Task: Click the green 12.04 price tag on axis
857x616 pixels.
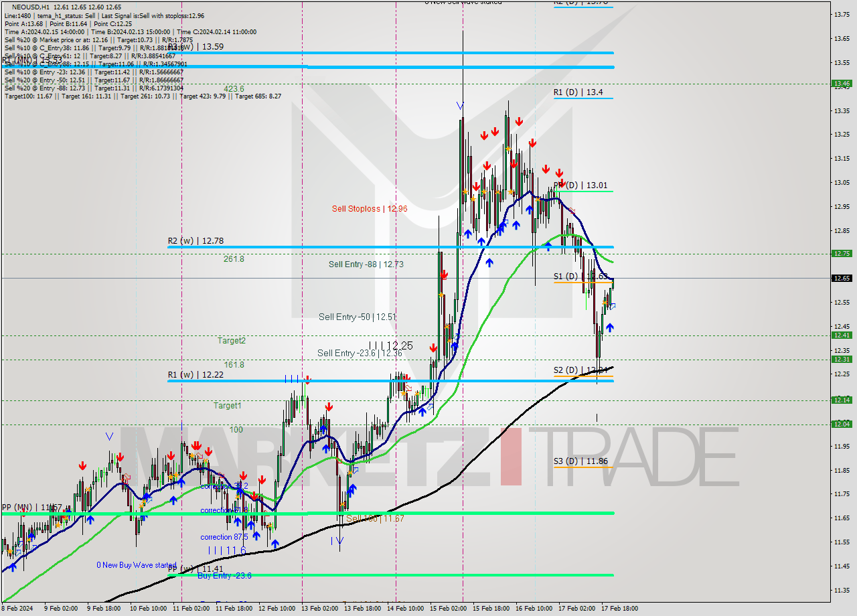Action: coord(842,424)
